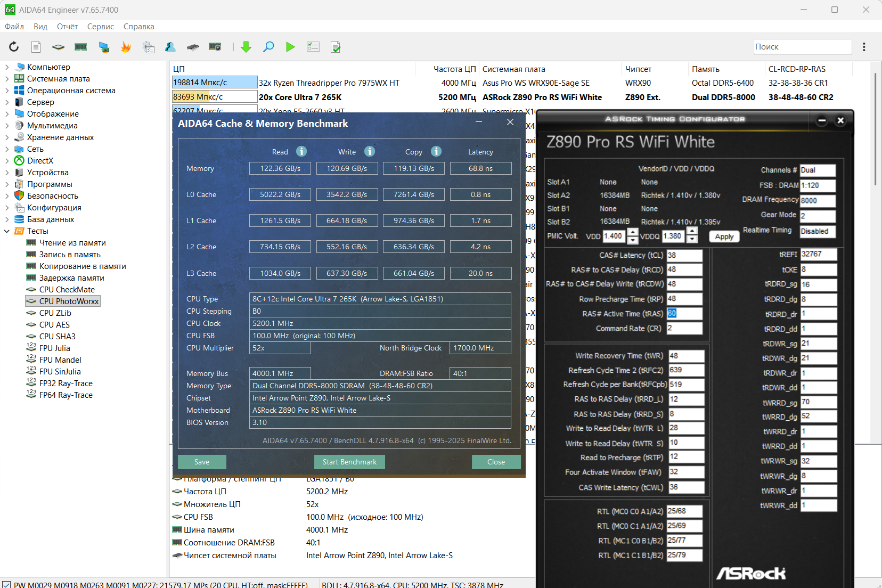Expand the Компьютер tree node
The height and width of the screenshot is (588, 882).
click(x=7, y=67)
